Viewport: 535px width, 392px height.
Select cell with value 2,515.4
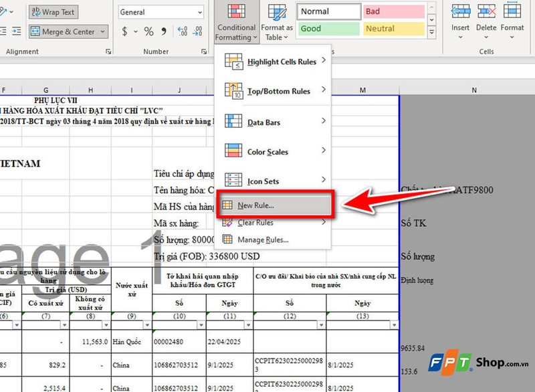pyautogui.click(x=45, y=386)
